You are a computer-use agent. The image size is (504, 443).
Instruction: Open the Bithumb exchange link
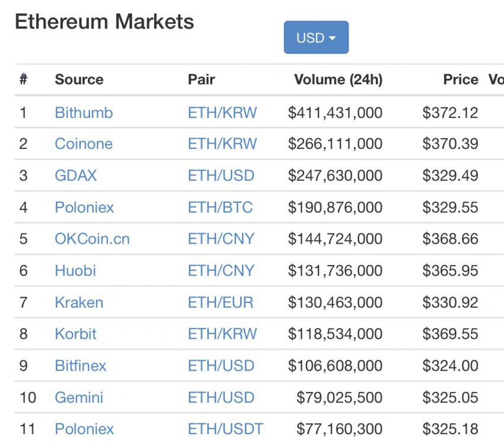[x=84, y=113]
